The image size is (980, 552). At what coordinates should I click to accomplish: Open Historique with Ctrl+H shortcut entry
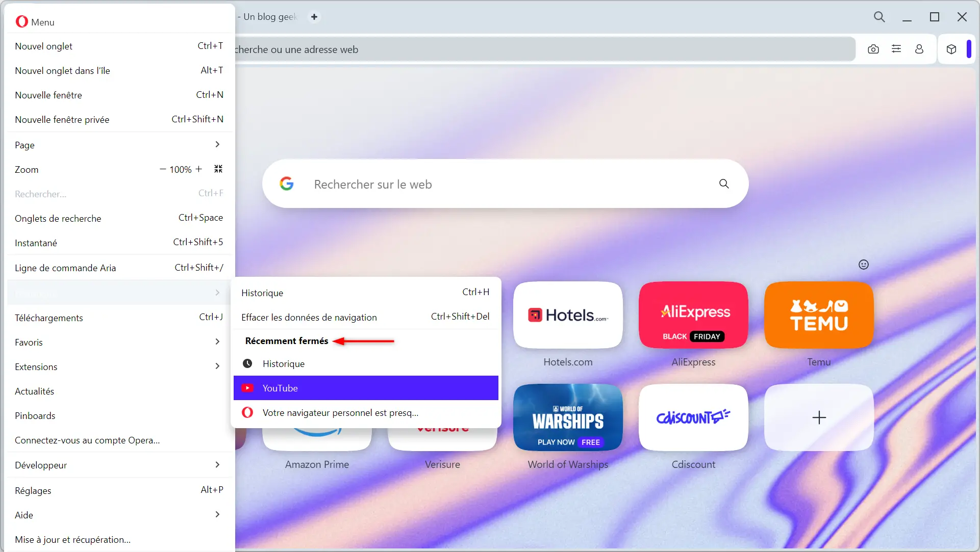point(366,293)
